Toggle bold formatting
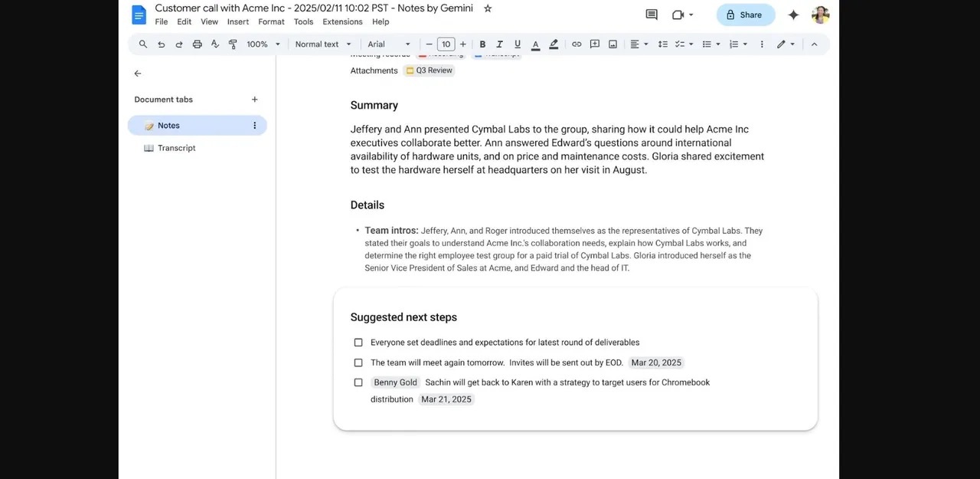This screenshot has height=479, width=980. (x=482, y=44)
